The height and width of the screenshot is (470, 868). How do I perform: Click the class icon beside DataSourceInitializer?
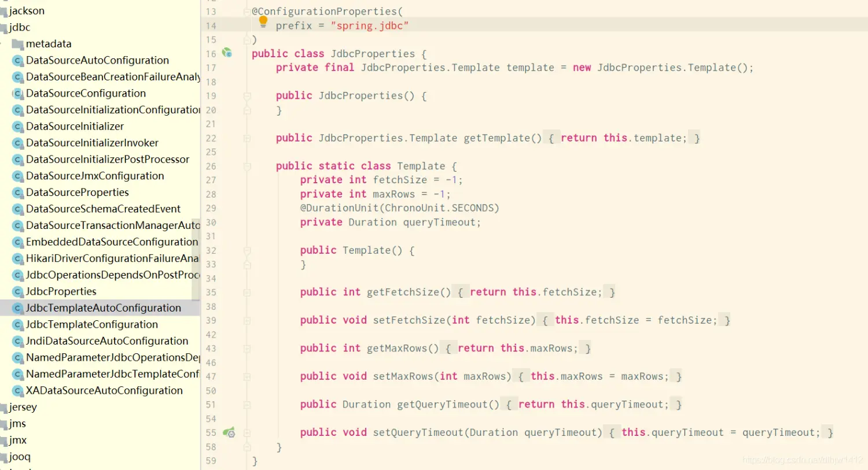tap(17, 126)
